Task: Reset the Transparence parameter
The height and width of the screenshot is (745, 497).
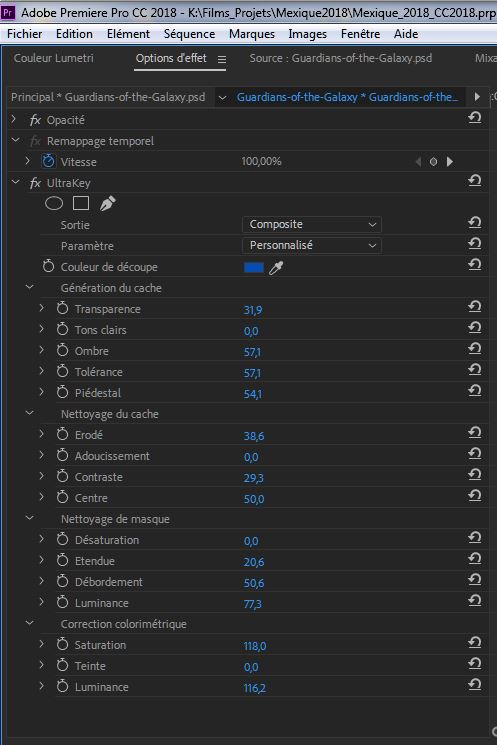Action: [475, 306]
